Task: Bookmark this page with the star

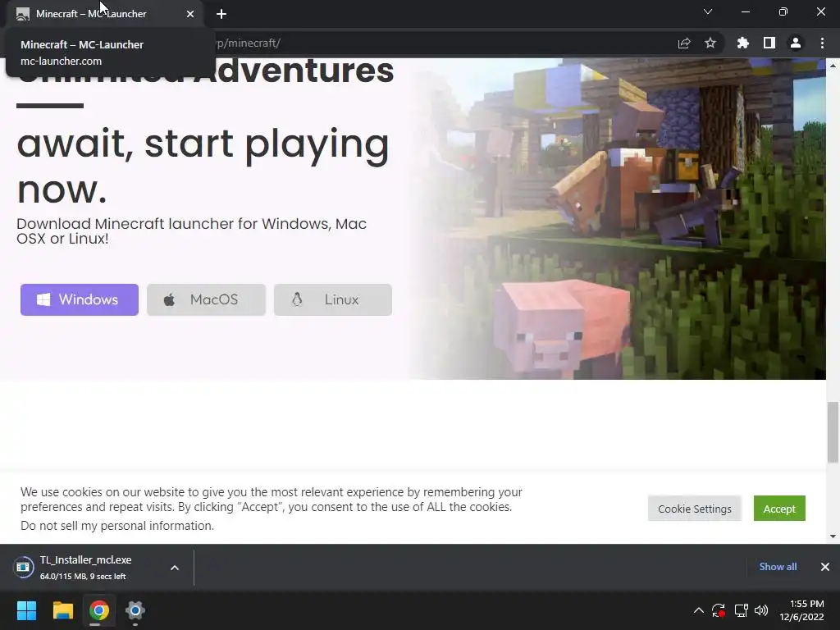Action: pyautogui.click(x=710, y=43)
